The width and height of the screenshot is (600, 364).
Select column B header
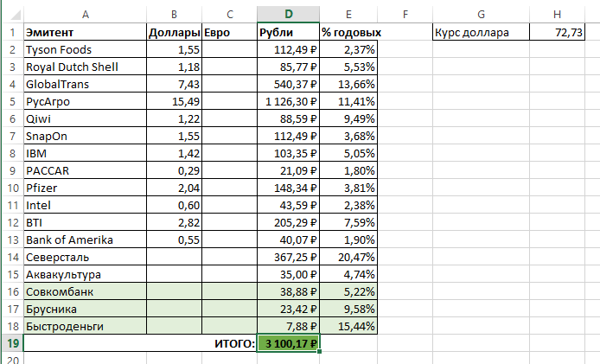174,15
